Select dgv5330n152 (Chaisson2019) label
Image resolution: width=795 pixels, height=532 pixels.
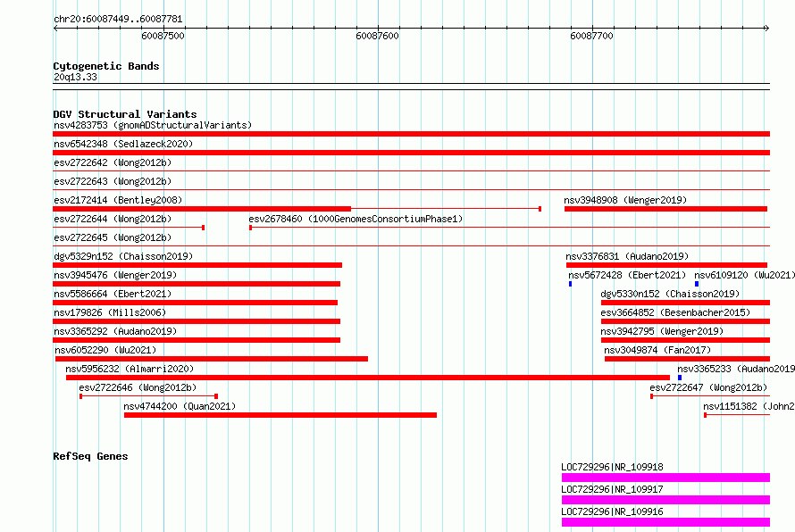[x=670, y=294]
